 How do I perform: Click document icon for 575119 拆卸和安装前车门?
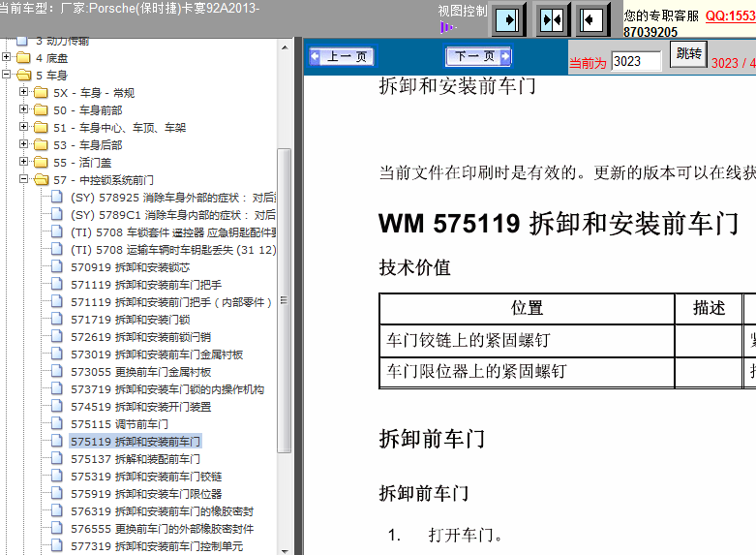[57, 441]
